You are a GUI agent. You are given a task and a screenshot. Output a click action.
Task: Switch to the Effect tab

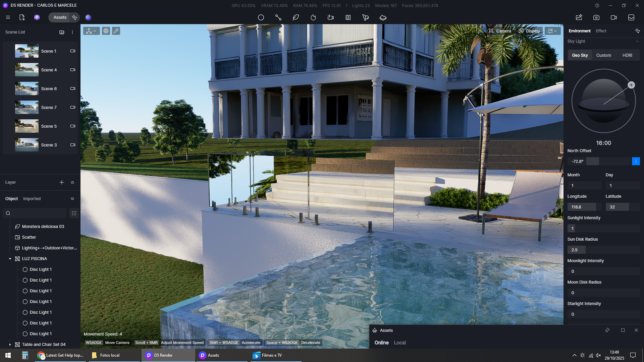coord(601,31)
